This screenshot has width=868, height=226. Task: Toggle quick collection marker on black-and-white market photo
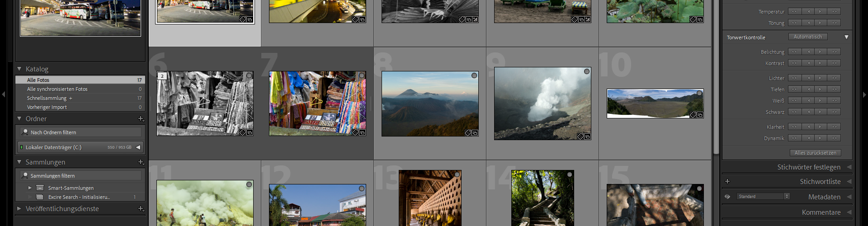click(x=249, y=75)
